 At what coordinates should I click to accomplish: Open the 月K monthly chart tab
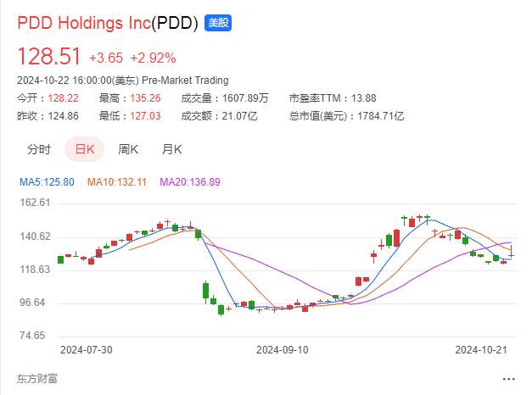(x=171, y=149)
